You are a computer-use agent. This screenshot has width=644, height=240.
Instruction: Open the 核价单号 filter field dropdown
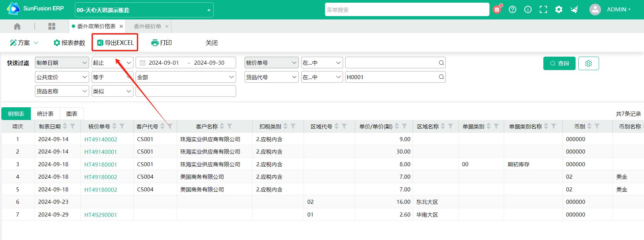[271, 63]
